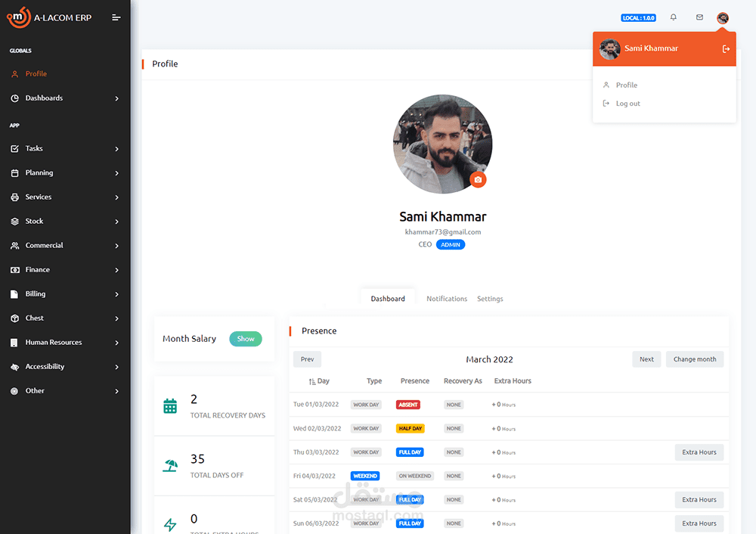This screenshot has width=756, height=534.
Task: Click the Finance money icon
Action: coord(15,270)
